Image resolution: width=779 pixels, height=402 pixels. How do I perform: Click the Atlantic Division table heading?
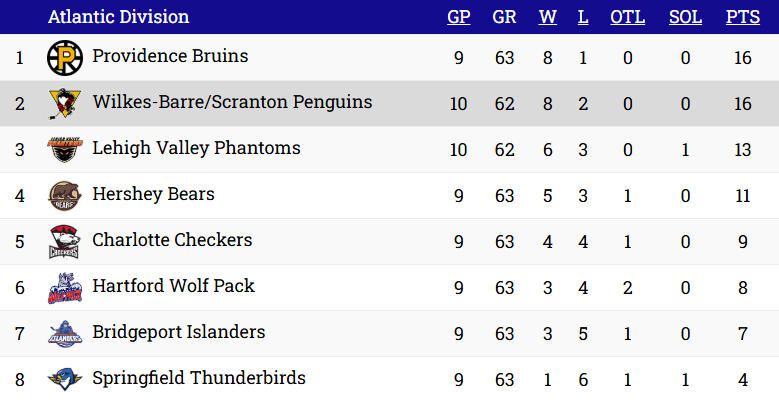[118, 17]
